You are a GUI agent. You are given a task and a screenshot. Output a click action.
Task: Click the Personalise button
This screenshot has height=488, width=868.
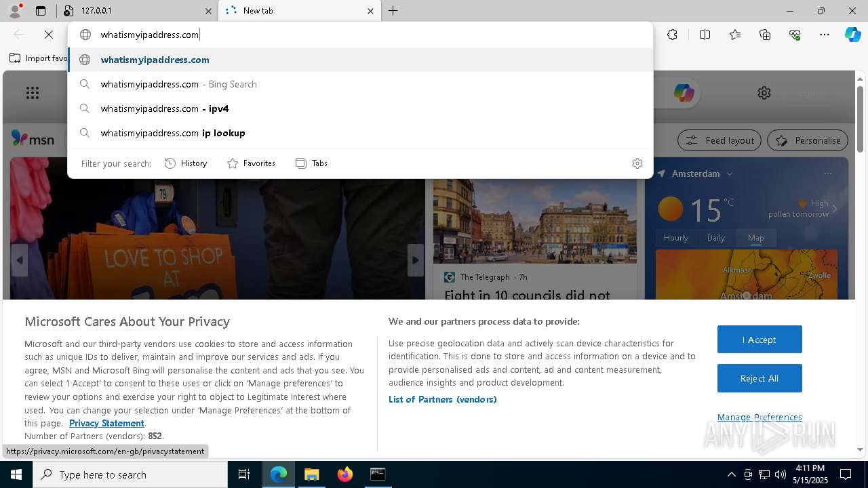pos(808,140)
